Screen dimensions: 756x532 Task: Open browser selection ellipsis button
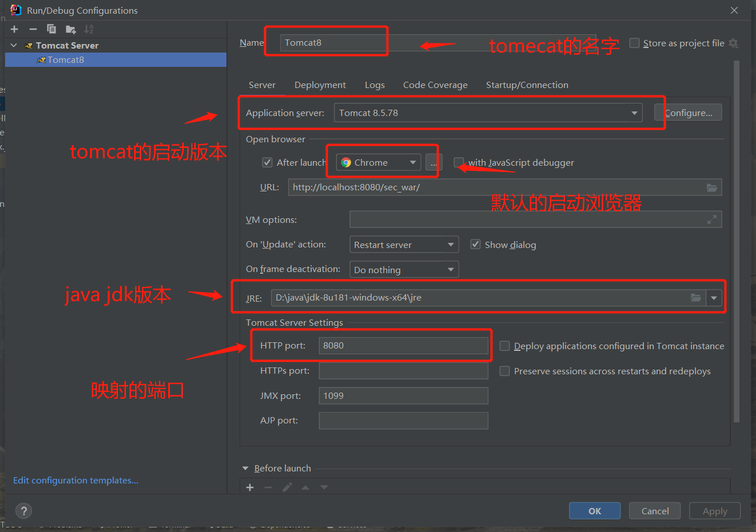pos(433,163)
